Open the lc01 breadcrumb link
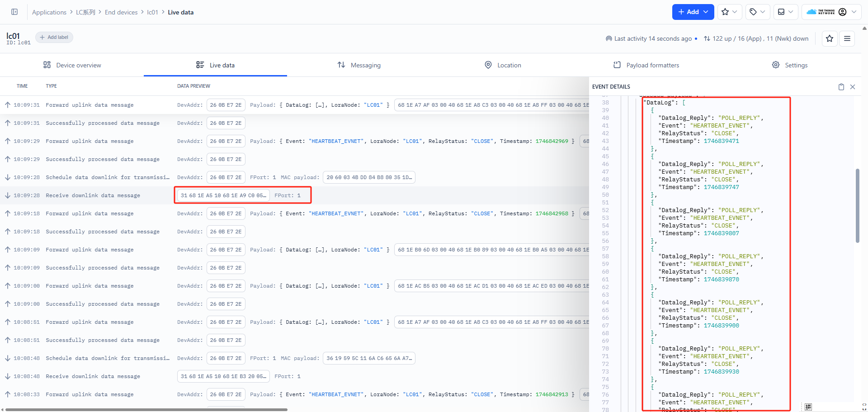 click(152, 12)
